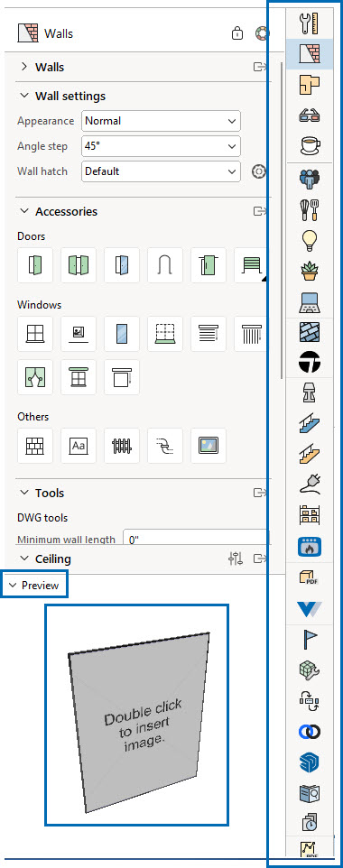Click the 3D PDF box icon

pyautogui.click(x=310, y=578)
